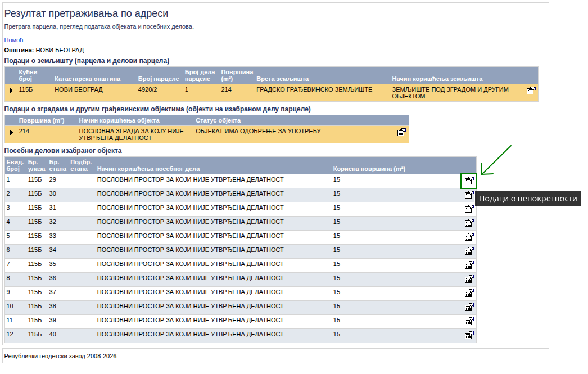Open property data icon for unit 37
The height and width of the screenshot is (374, 588).
[x=469, y=293]
